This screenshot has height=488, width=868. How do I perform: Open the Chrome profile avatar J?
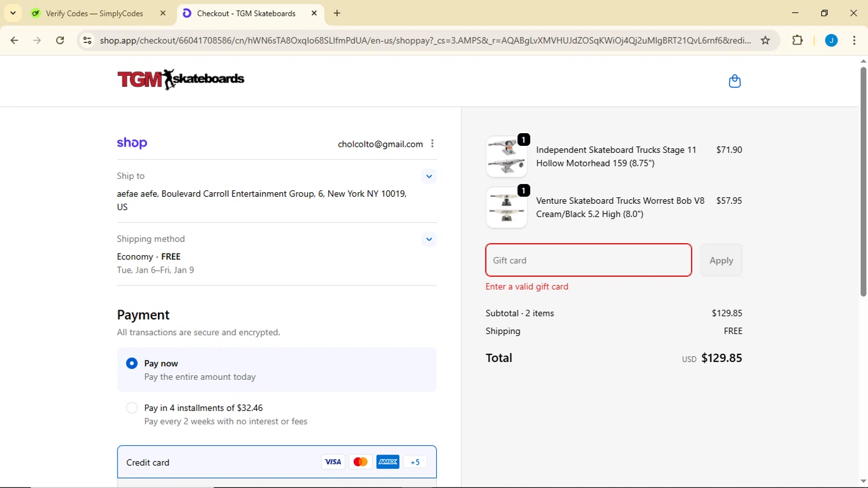(832, 41)
